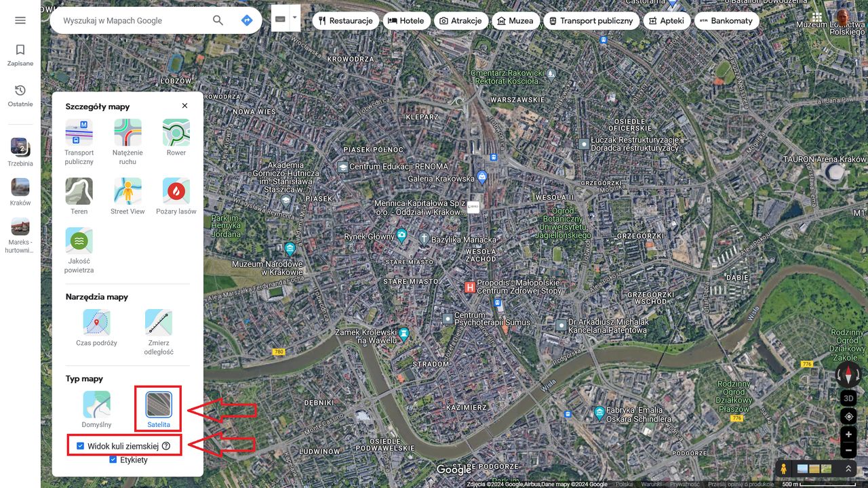Rotate map counterclockwise with compass left arrow
The width and height of the screenshot is (868, 488).
pyautogui.click(x=839, y=375)
